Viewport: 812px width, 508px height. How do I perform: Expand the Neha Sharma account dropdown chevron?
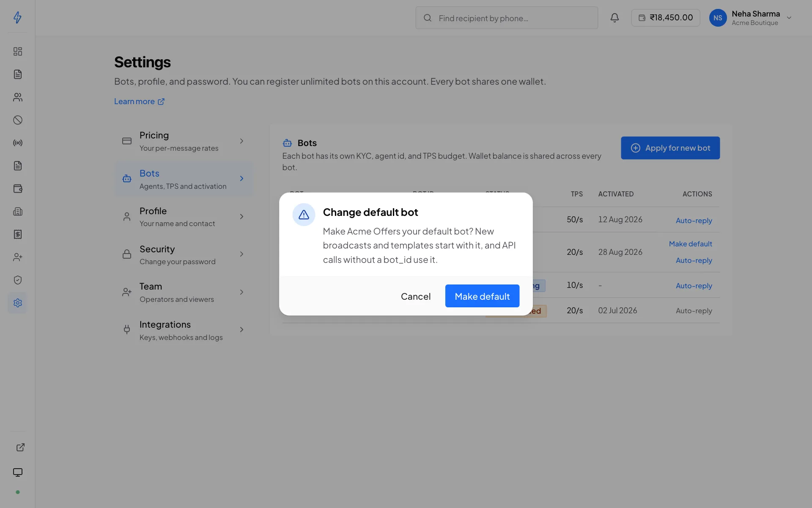[x=789, y=18]
